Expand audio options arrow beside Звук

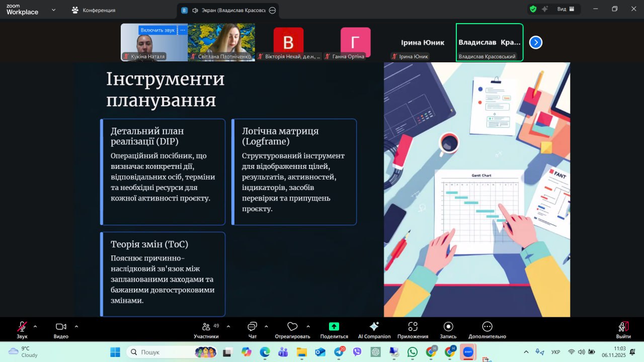coord(35,326)
